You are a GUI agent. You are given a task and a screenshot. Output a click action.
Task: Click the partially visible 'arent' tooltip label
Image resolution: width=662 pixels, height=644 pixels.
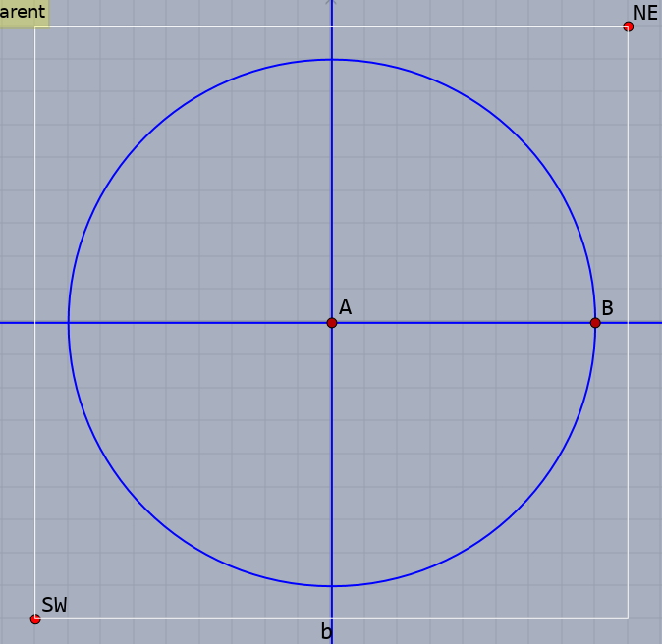23,12
